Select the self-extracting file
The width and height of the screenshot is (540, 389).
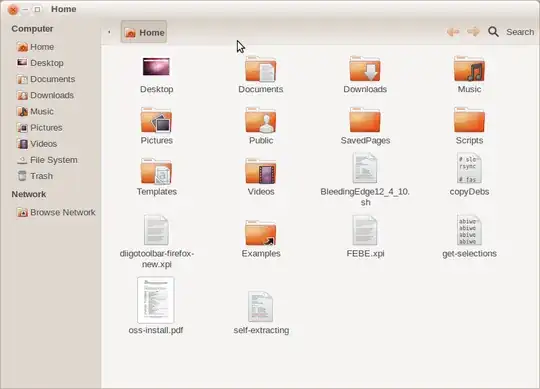click(x=261, y=307)
